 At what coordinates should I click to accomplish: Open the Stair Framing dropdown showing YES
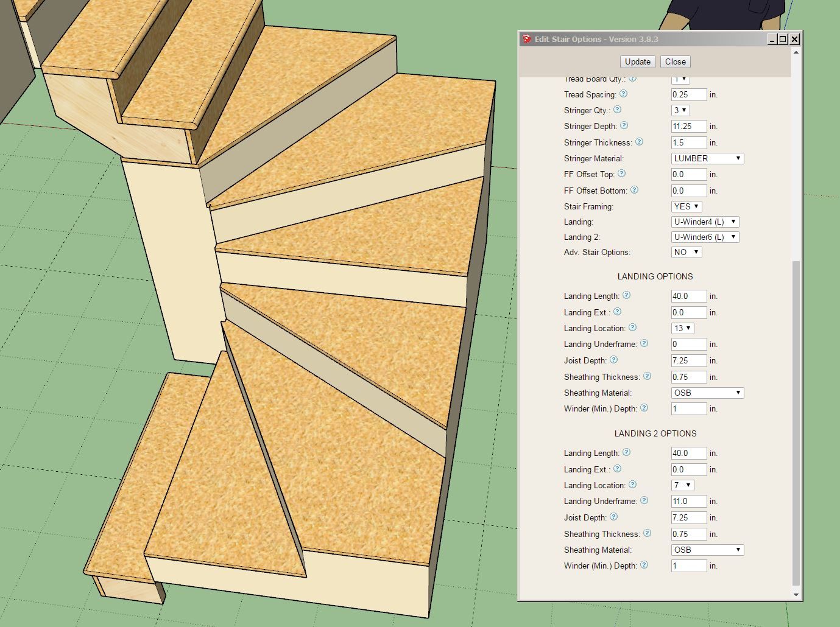(x=686, y=206)
